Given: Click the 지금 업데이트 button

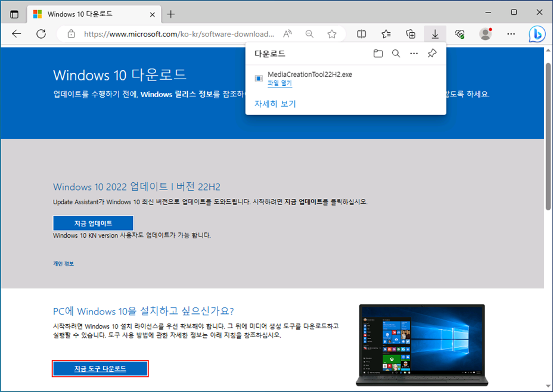Looking at the screenshot, I should click(x=93, y=223).
